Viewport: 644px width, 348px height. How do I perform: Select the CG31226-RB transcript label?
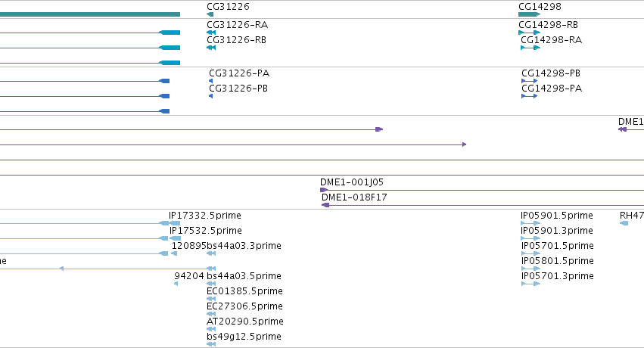pos(237,40)
